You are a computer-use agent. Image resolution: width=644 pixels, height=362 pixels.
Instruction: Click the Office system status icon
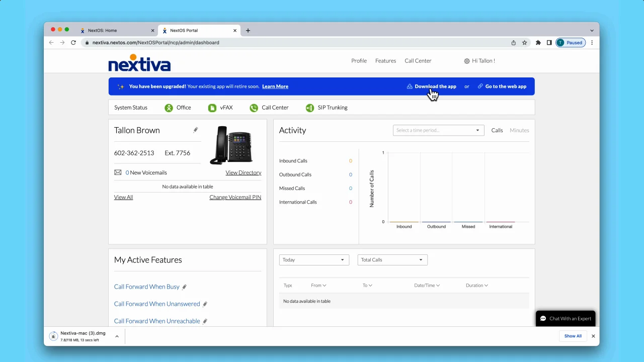click(169, 108)
